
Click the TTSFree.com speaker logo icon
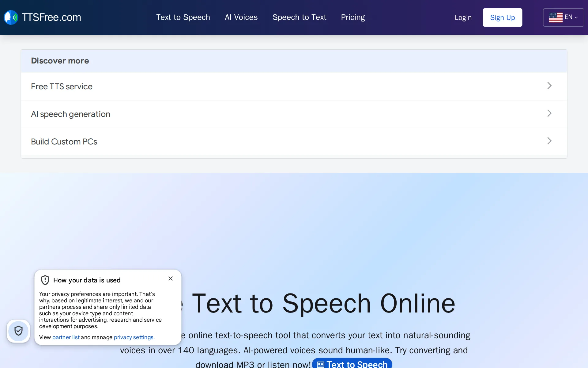11,17
